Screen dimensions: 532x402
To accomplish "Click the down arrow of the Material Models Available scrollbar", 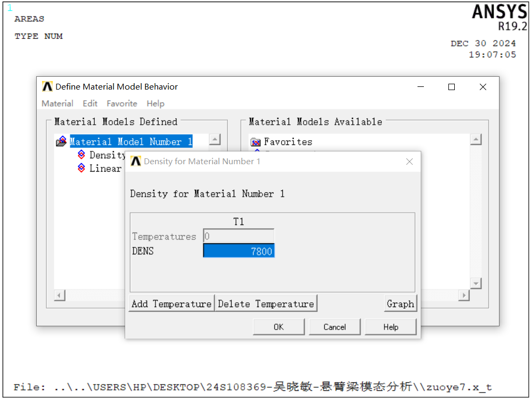I will (x=476, y=283).
